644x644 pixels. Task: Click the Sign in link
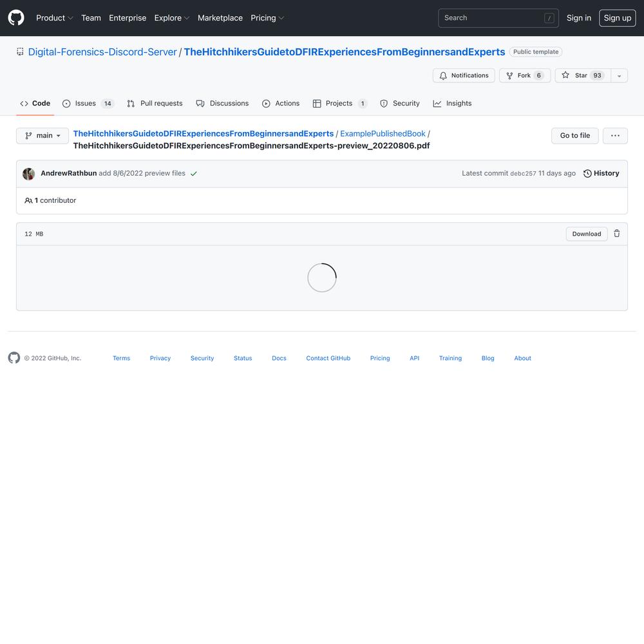579,18
